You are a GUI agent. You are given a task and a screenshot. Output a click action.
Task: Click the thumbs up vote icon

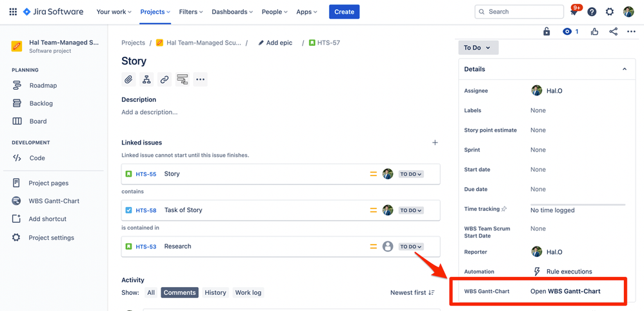coord(594,32)
